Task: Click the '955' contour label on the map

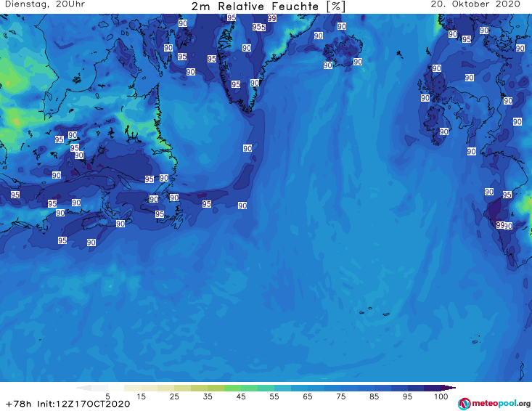Action: pos(259,27)
